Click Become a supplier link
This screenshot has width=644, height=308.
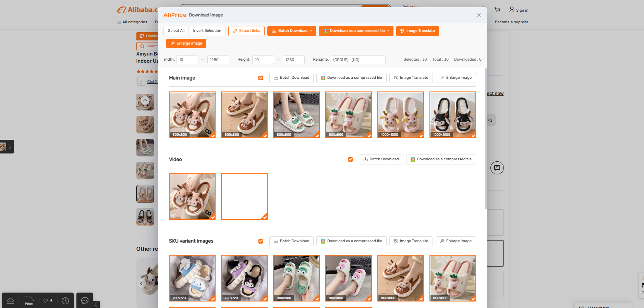pos(511,22)
